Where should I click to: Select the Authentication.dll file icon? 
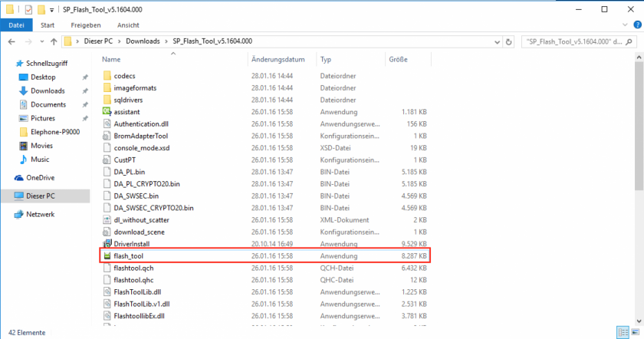coord(107,123)
